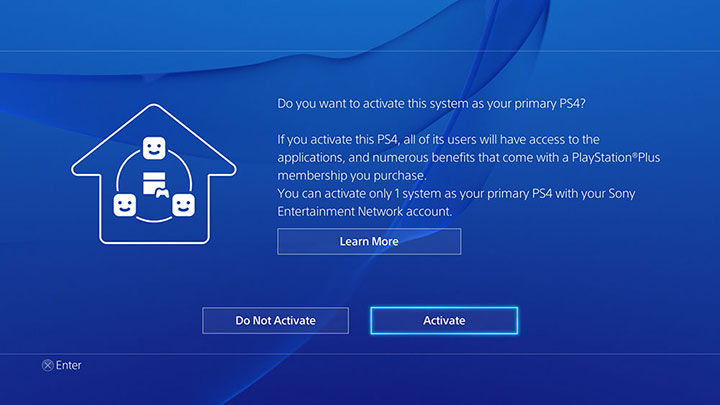Click the text 'membership you purchase.'
This screenshot has width=720, height=405.
point(352,175)
